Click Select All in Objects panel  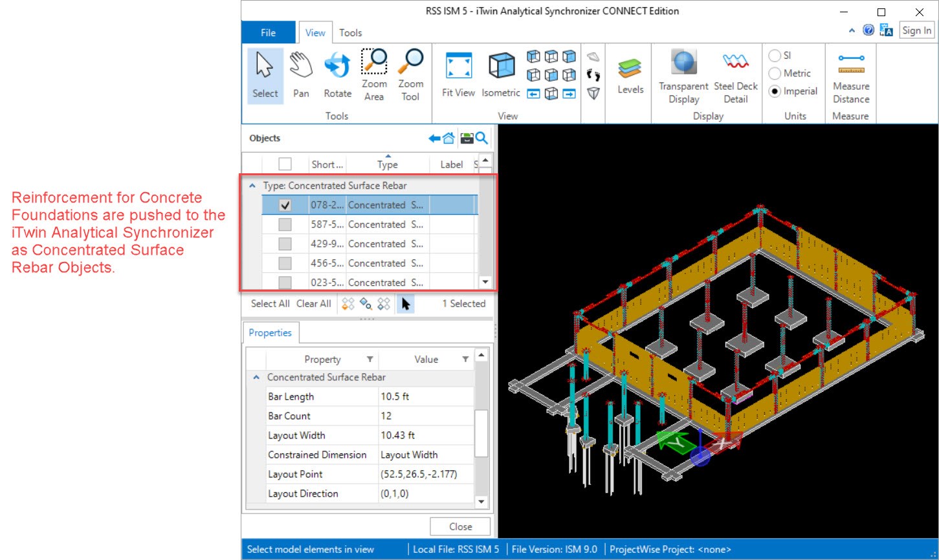271,304
